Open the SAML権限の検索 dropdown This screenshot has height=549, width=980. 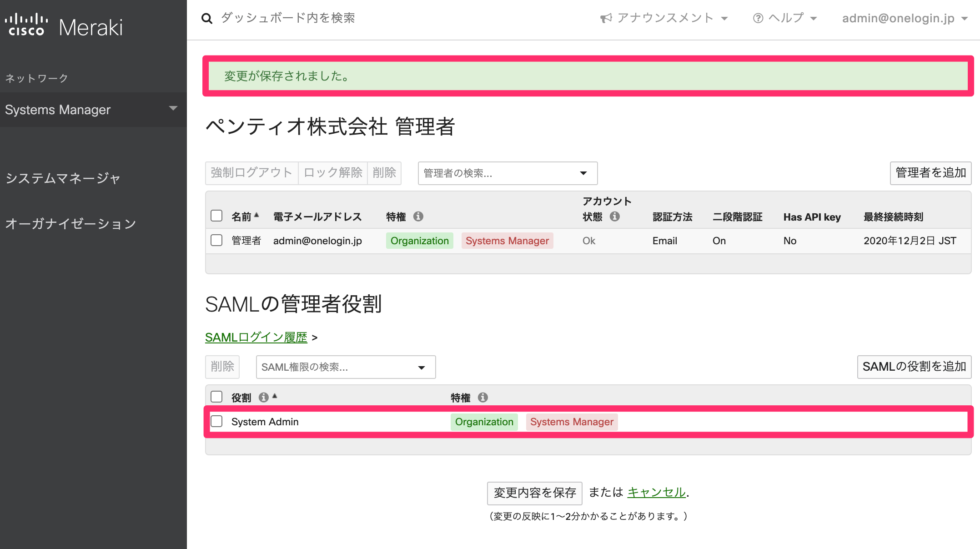346,367
